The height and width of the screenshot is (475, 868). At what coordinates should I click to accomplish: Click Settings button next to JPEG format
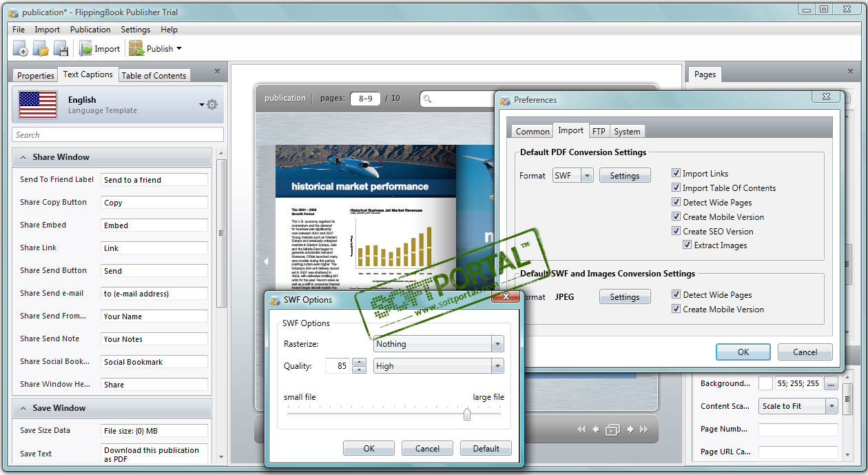(624, 297)
